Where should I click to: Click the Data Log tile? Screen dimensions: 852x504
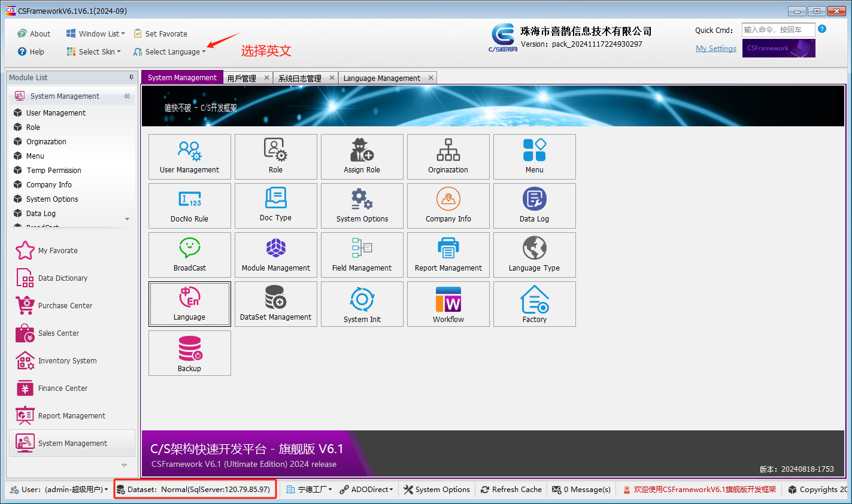coord(534,206)
